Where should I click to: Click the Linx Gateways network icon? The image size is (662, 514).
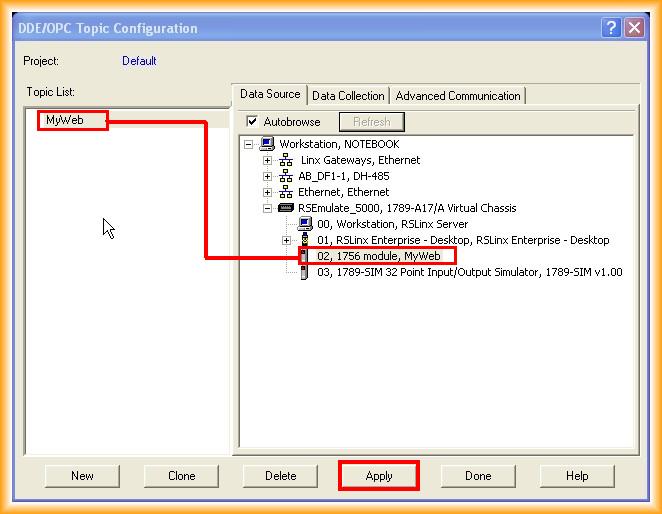pos(286,160)
